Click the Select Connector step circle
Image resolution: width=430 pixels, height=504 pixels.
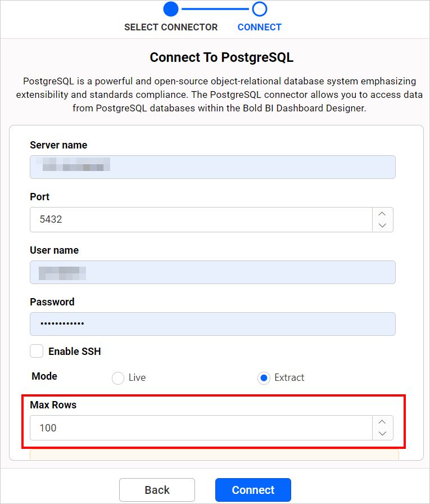[x=171, y=9]
